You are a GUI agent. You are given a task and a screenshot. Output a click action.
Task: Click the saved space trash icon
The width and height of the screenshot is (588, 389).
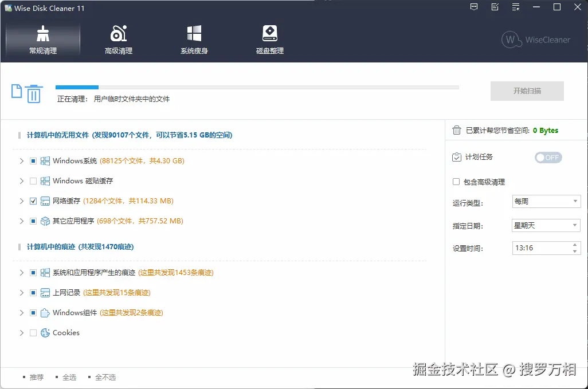456,131
